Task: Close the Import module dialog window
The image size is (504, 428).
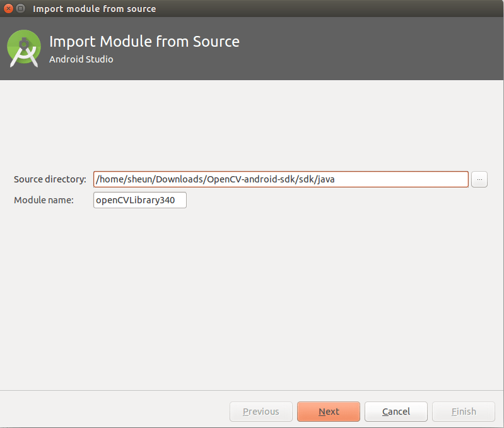Action: pos(8,9)
